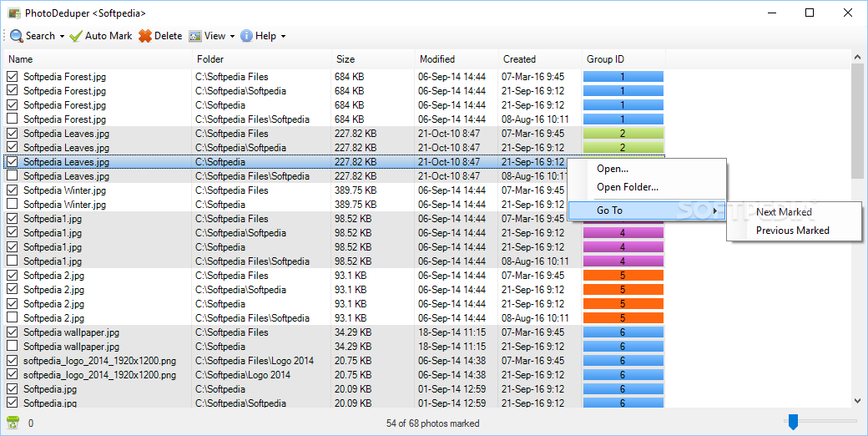Image resolution: width=868 pixels, height=436 pixels.
Task: Check Softpedia1.jpg in C:\Softpedia Files\Softpedia
Action: click(13, 261)
